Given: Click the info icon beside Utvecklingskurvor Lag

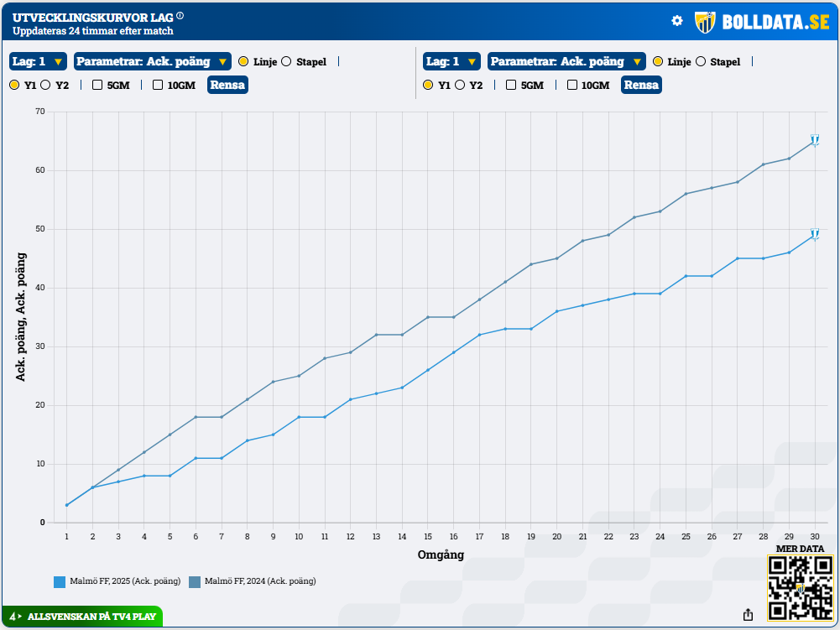Looking at the screenshot, I should [180, 16].
